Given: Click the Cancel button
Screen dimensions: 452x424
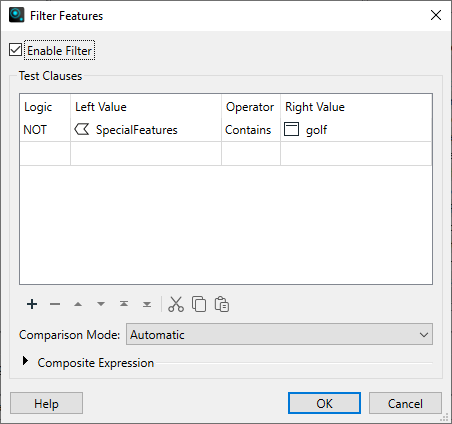Looking at the screenshot, I should coord(405,403).
